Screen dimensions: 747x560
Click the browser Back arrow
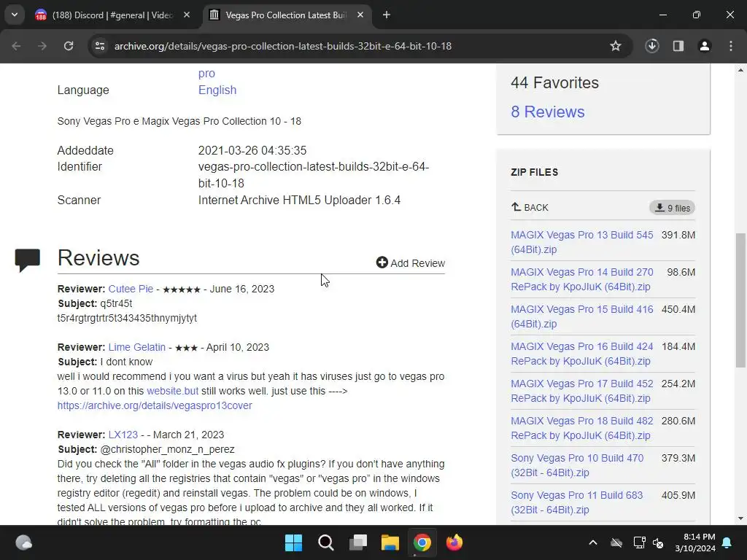tap(16, 46)
